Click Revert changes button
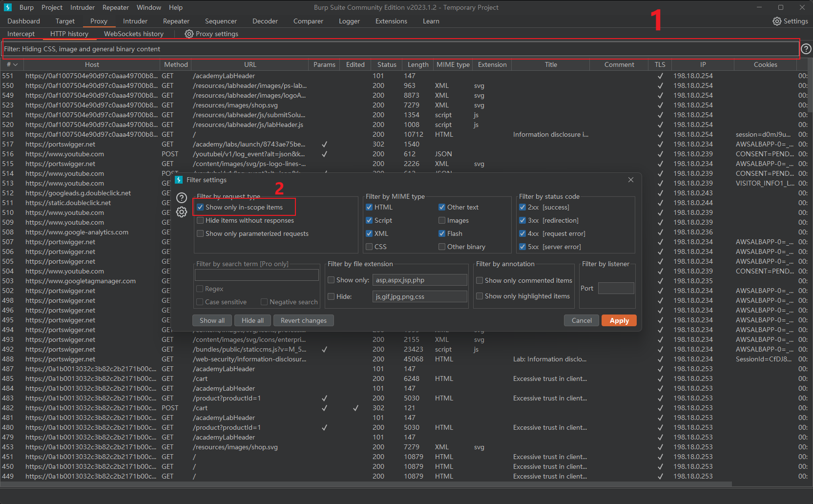This screenshot has width=813, height=504. pyautogui.click(x=304, y=320)
